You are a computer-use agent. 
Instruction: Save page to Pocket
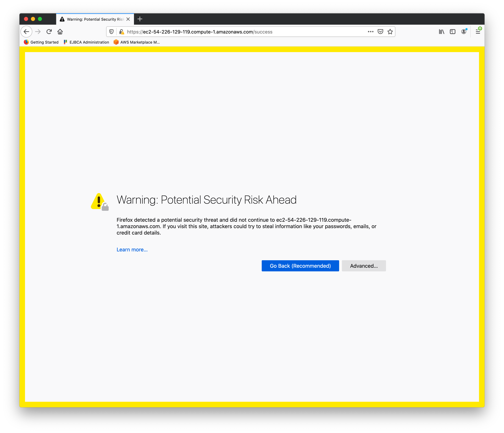[x=380, y=32]
